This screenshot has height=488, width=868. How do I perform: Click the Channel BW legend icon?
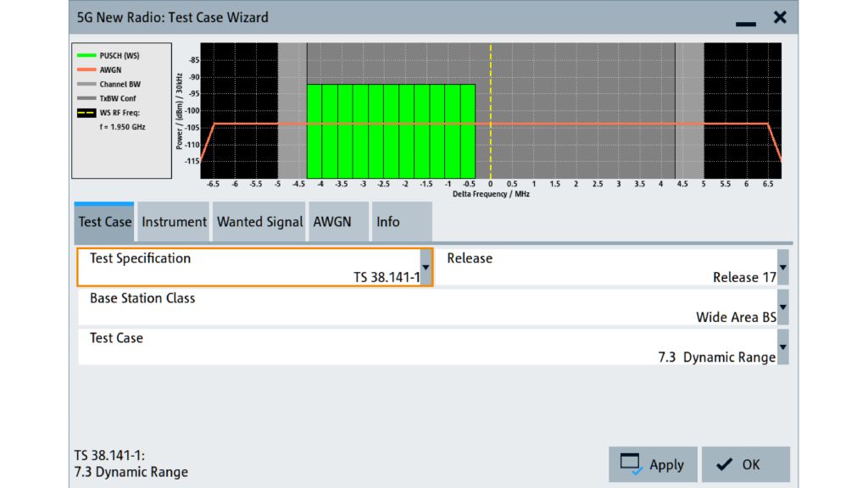click(86, 85)
